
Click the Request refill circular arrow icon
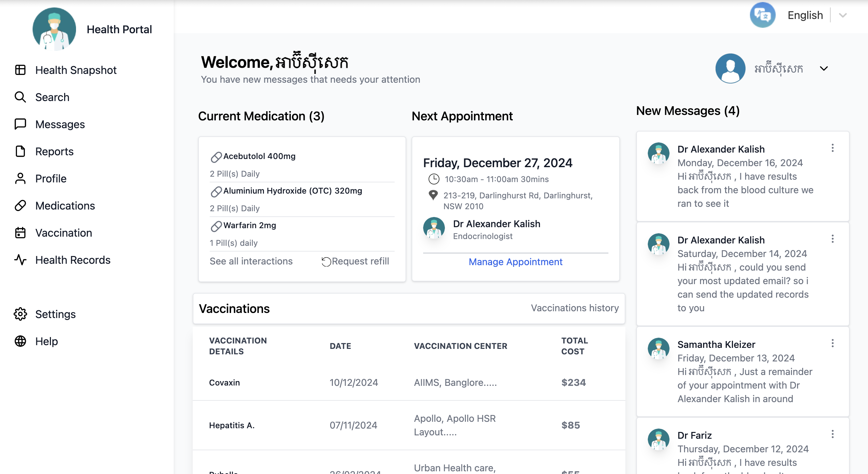tap(326, 261)
